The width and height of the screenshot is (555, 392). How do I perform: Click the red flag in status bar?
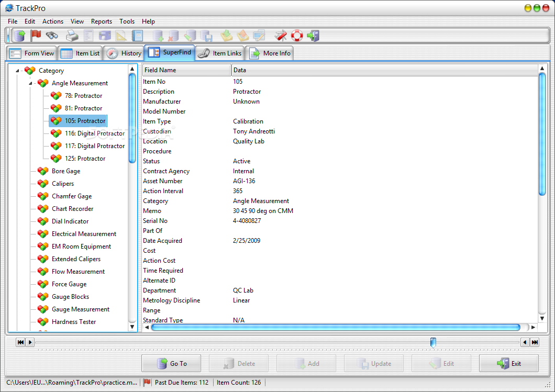(147, 383)
